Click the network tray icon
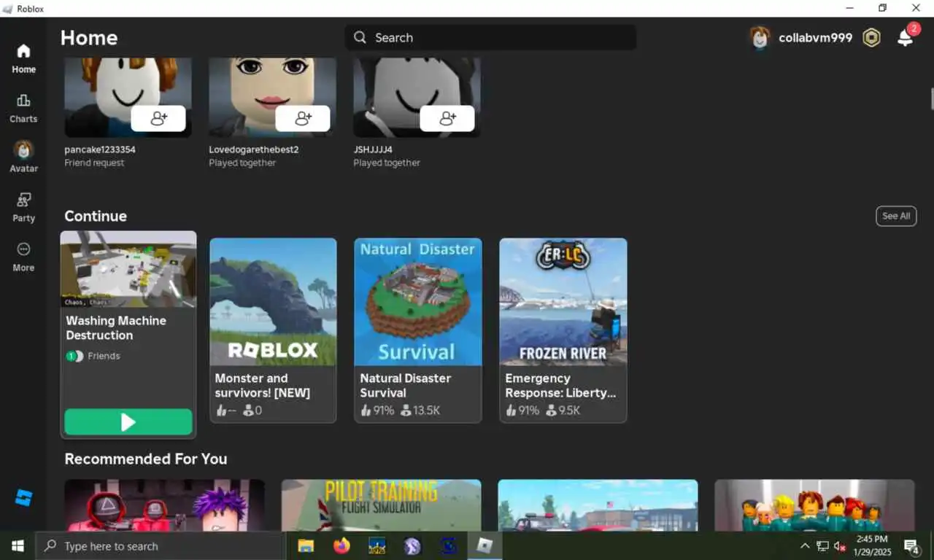This screenshot has height=560, width=934. pyautogui.click(x=822, y=546)
